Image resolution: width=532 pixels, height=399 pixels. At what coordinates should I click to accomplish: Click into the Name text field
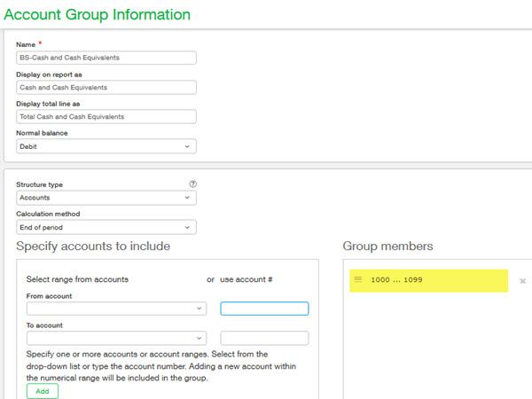tap(106, 58)
